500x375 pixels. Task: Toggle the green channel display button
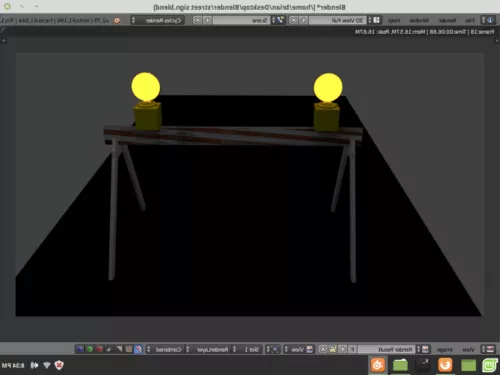click(90, 349)
